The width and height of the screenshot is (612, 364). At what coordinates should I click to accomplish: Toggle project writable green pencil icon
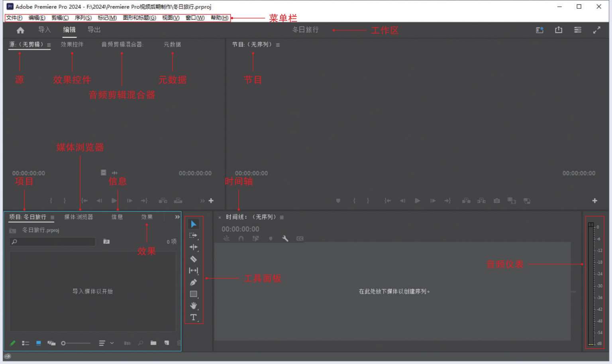pos(13,343)
